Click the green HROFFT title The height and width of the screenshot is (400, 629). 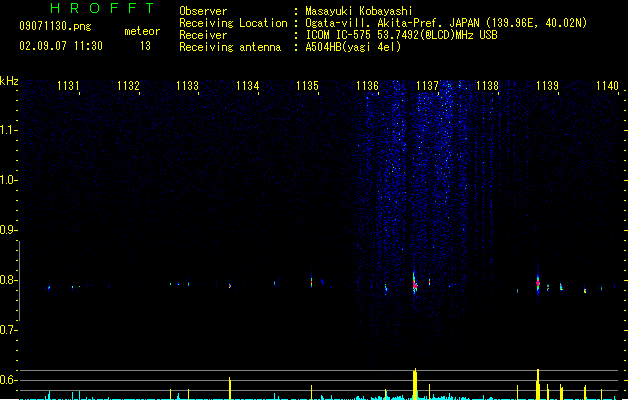[x=102, y=8]
